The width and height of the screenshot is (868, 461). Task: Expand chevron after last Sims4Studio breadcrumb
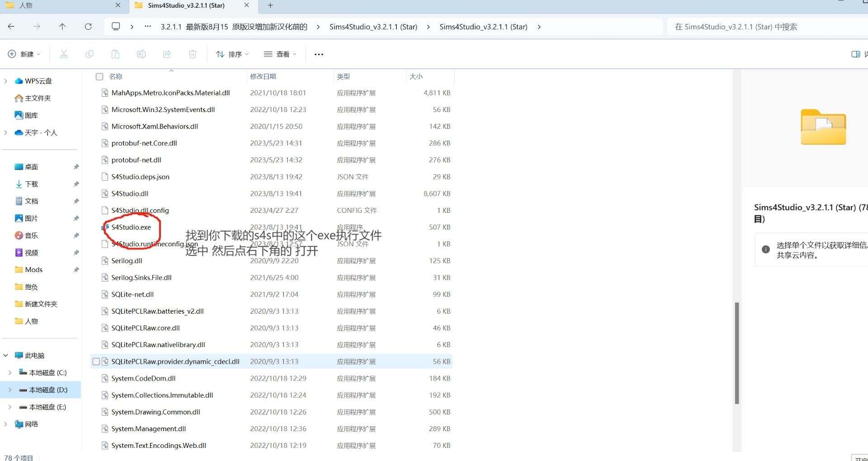coord(539,27)
